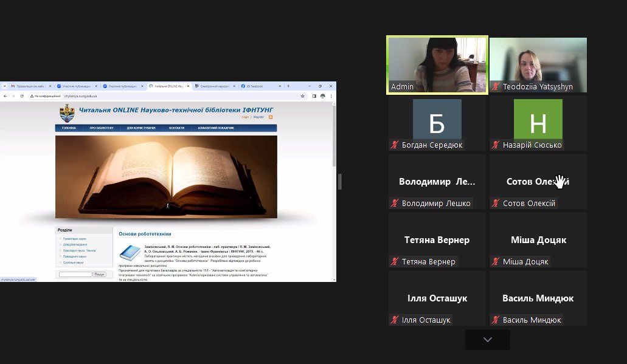
Task: Open a new browser tab with plus
Action: tap(288, 86)
